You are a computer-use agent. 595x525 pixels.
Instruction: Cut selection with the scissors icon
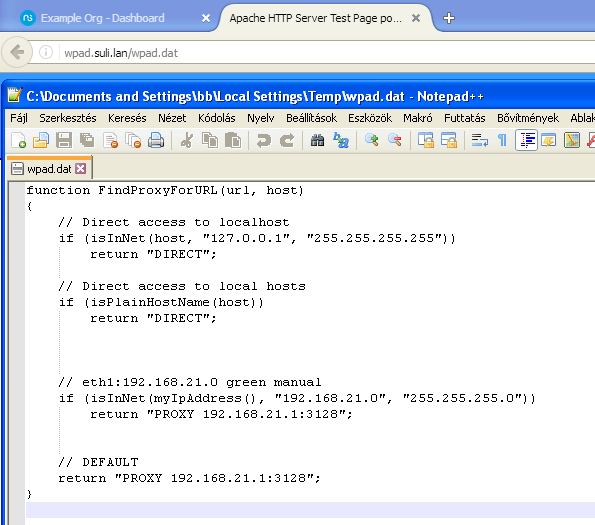click(x=187, y=140)
